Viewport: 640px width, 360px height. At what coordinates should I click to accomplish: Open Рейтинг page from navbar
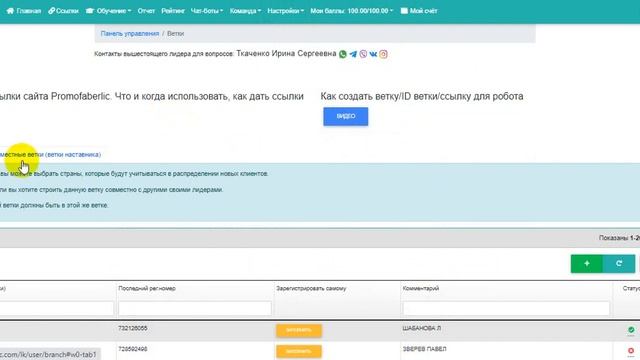(x=173, y=11)
